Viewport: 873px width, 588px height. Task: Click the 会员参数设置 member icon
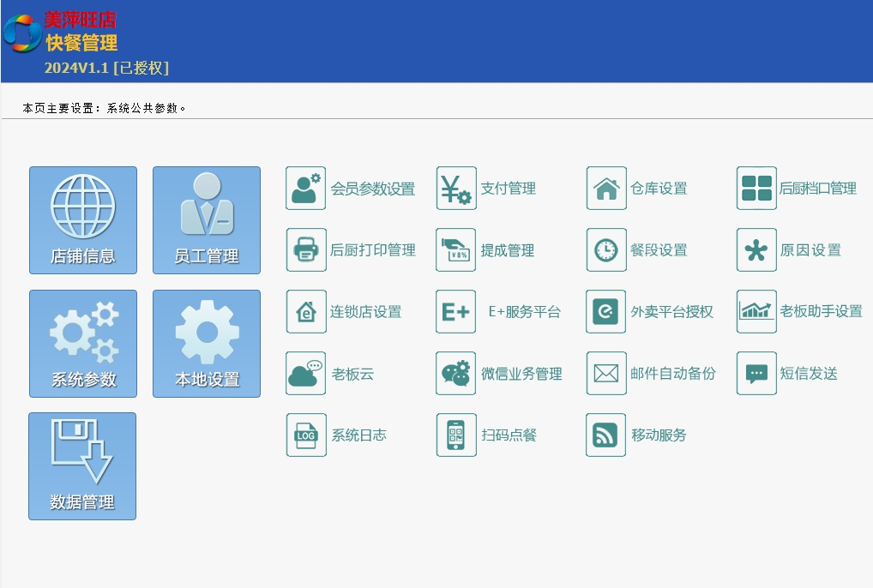(306, 189)
